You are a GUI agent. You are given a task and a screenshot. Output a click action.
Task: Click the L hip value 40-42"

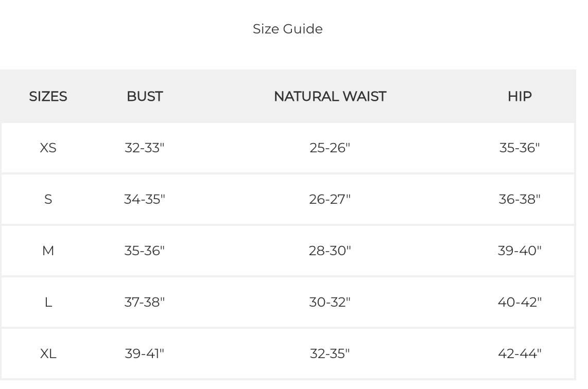(x=520, y=303)
